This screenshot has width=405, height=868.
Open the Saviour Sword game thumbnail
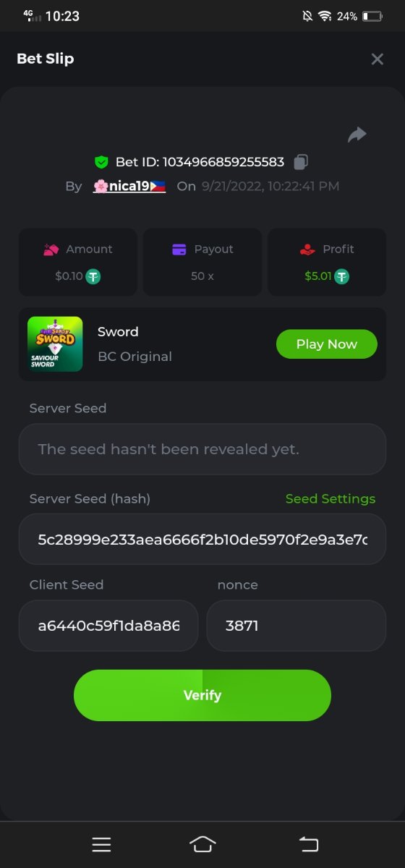coord(55,344)
